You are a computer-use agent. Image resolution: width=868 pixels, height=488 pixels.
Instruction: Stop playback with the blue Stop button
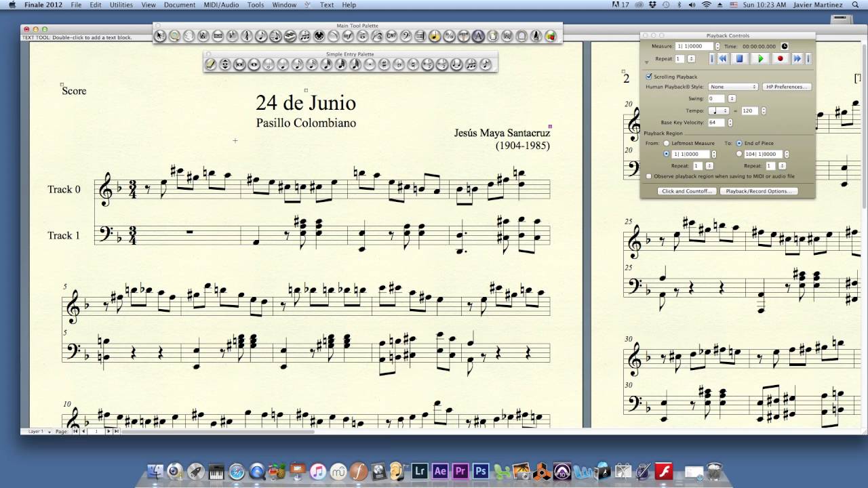click(x=740, y=58)
